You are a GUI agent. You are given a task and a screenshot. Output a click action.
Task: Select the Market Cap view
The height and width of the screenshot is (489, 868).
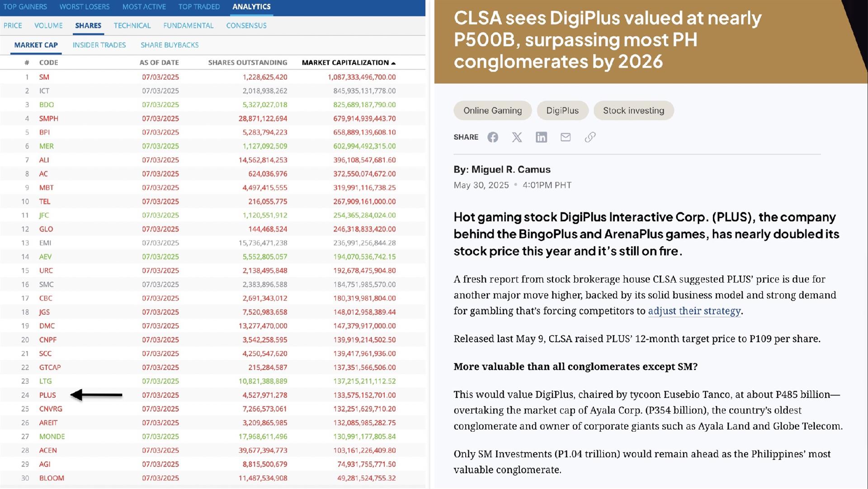(x=36, y=45)
